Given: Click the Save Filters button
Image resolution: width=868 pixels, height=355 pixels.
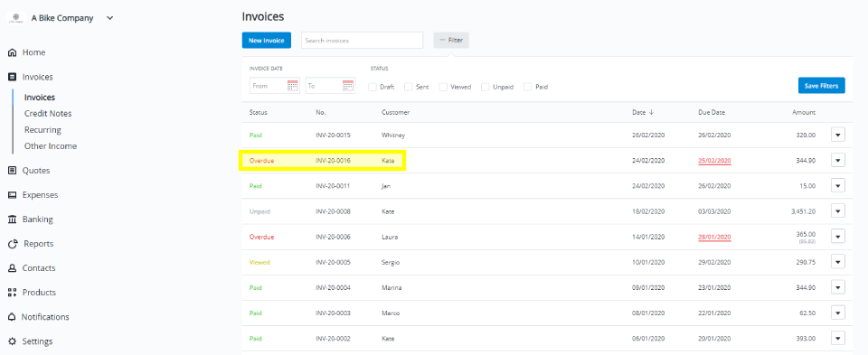Looking at the screenshot, I should pyautogui.click(x=822, y=86).
